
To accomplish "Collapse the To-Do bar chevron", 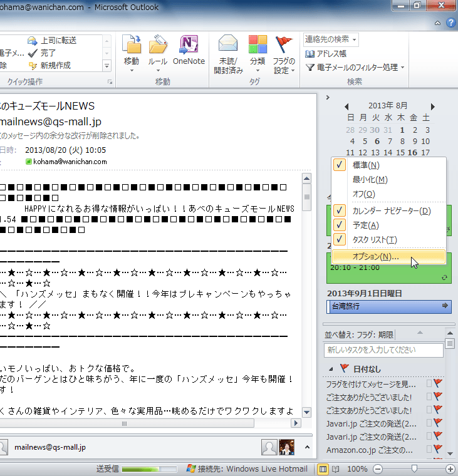I will 328,98.
